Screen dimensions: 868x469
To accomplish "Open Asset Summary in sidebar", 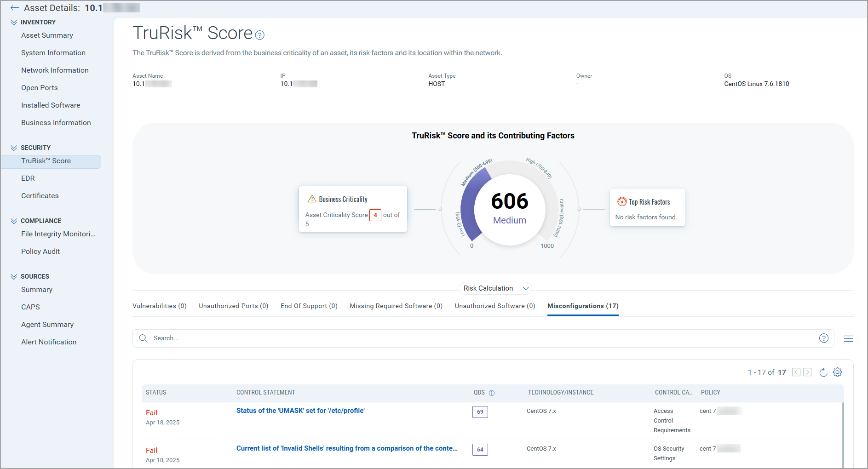I will pos(47,35).
